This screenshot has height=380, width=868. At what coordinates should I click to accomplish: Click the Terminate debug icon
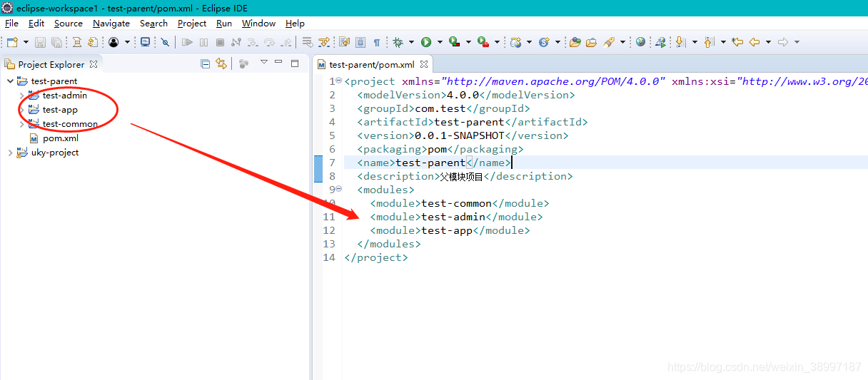coord(220,42)
